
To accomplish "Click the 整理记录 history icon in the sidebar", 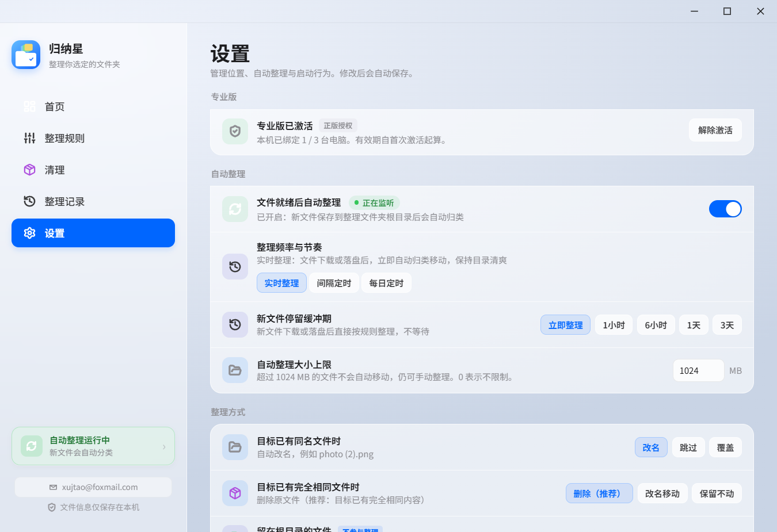I will tap(29, 201).
